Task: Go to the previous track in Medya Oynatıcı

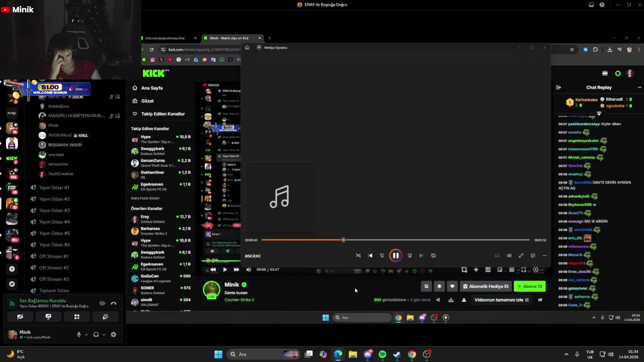Action: point(370,255)
